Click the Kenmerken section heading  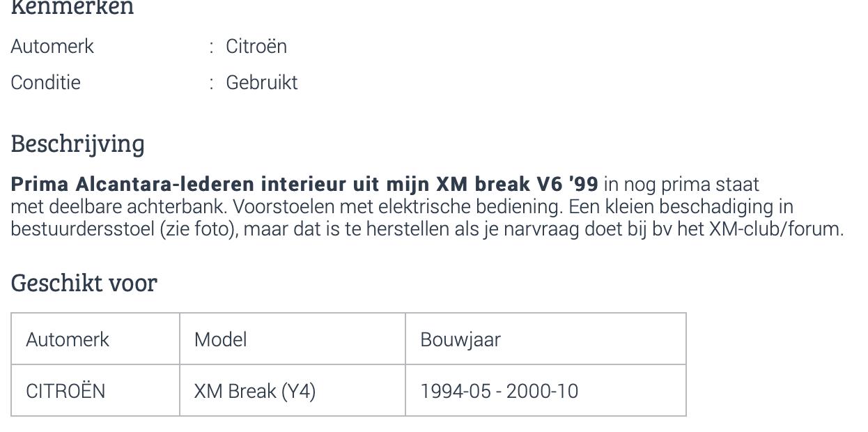(72, 8)
